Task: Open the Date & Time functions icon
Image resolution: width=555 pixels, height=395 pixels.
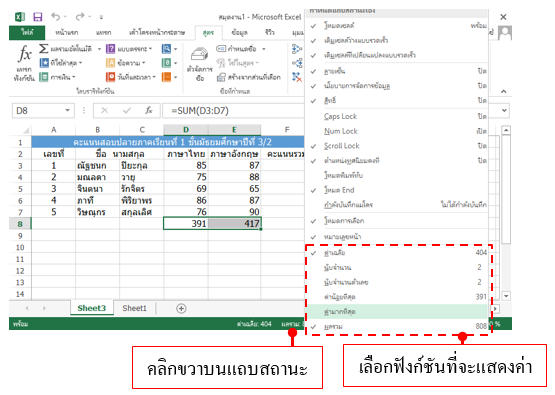Action: 110,77
